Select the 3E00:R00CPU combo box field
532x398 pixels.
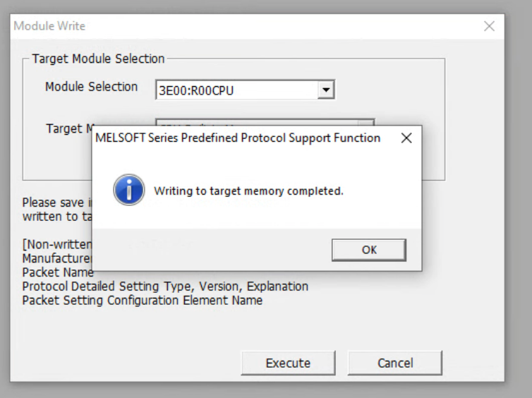(x=245, y=90)
